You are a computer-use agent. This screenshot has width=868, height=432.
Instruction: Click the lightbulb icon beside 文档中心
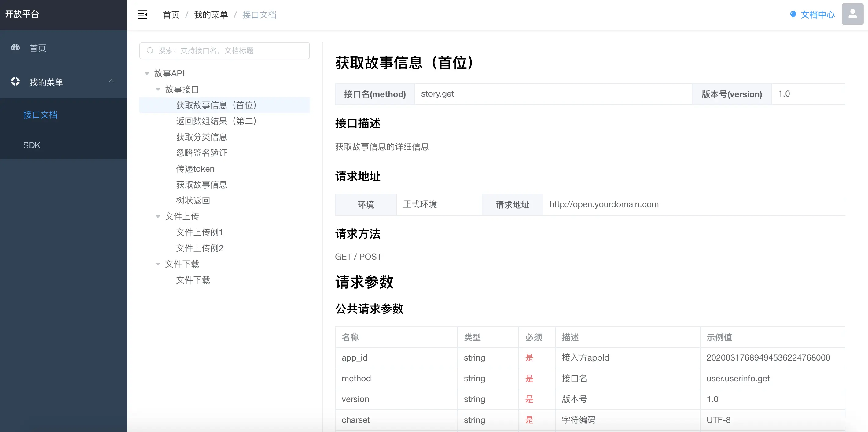793,14
